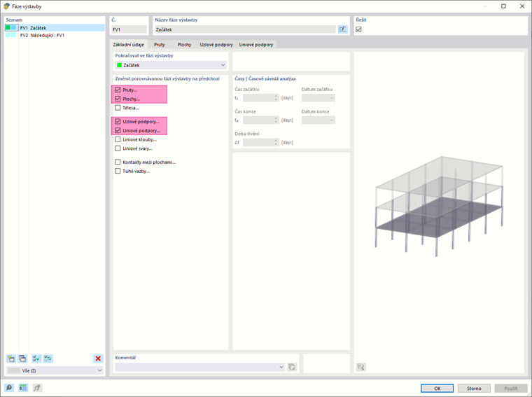Viewport: 532px width, 397px height.
Task: Click the Čas konce spinner arrows
Action: click(x=276, y=120)
